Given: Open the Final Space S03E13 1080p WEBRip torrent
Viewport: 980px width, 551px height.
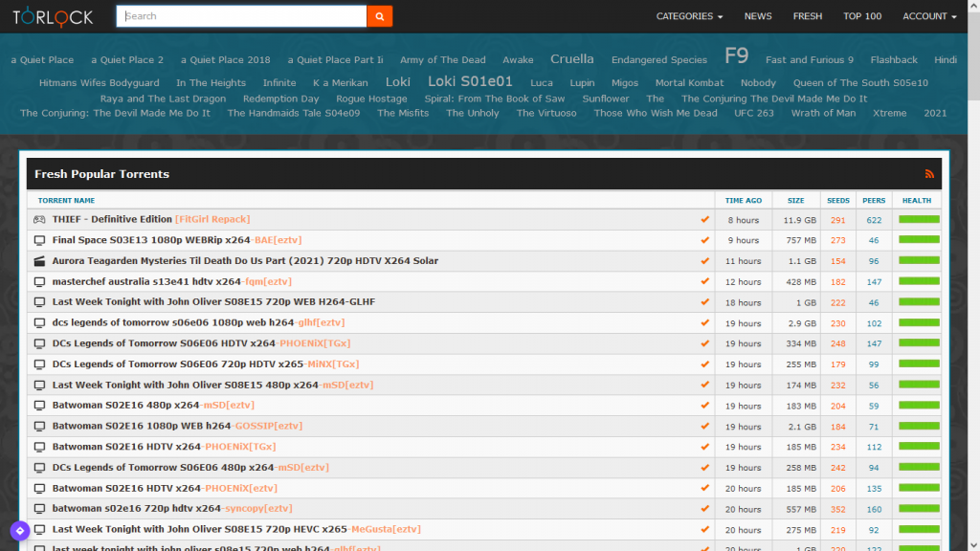Looking at the screenshot, I should [177, 240].
